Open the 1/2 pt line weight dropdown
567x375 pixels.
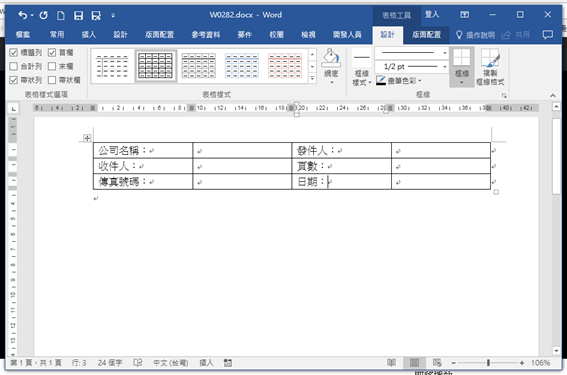412,67
